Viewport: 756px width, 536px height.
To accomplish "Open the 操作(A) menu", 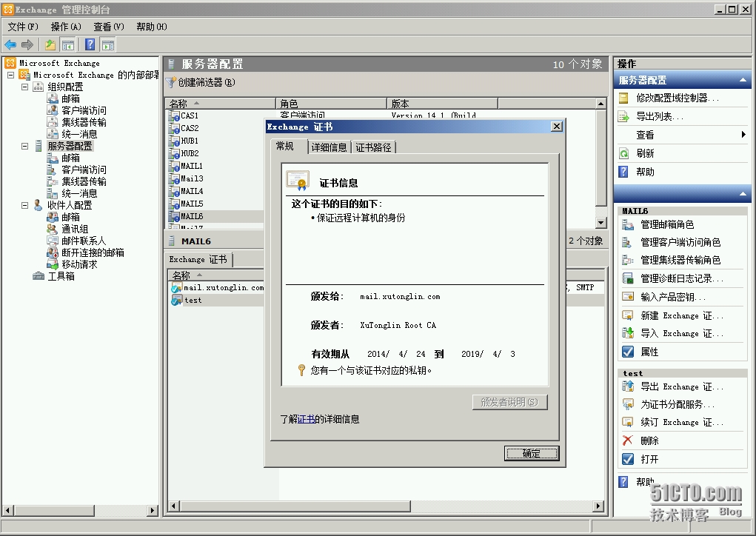I will pos(66,27).
